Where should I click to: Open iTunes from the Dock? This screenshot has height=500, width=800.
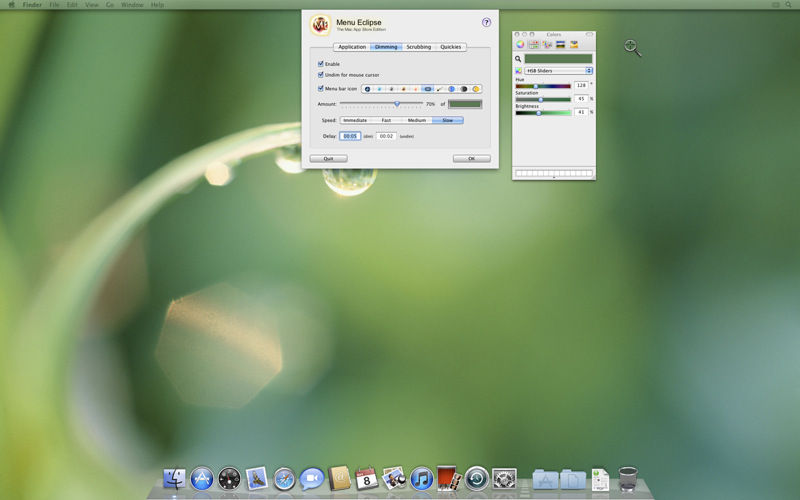[421, 479]
